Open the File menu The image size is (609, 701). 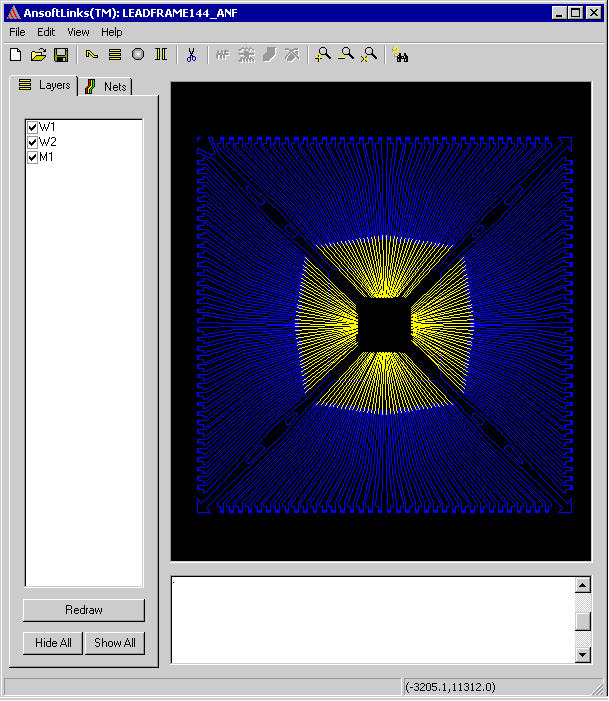point(17,32)
